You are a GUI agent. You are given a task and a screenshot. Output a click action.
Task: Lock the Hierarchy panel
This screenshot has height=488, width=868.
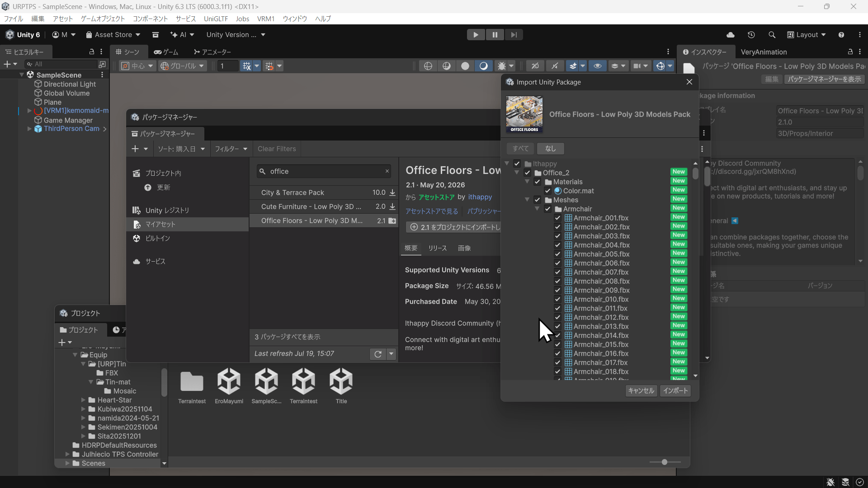click(92, 52)
